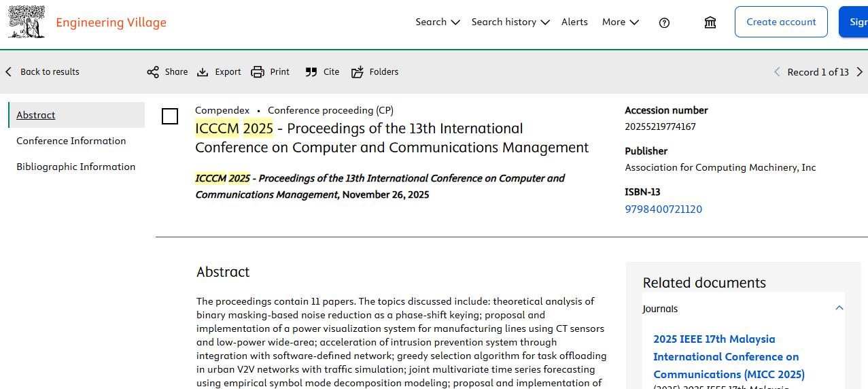
Task: Open the Folders icon
Action: click(x=358, y=72)
